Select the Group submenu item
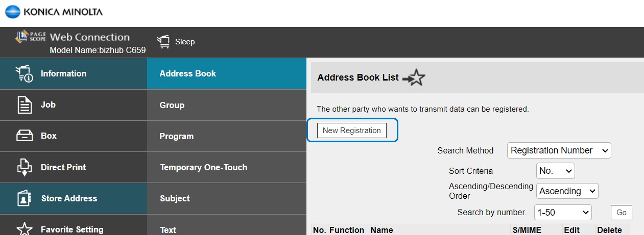This screenshot has width=644, height=235. click(172, 105)
